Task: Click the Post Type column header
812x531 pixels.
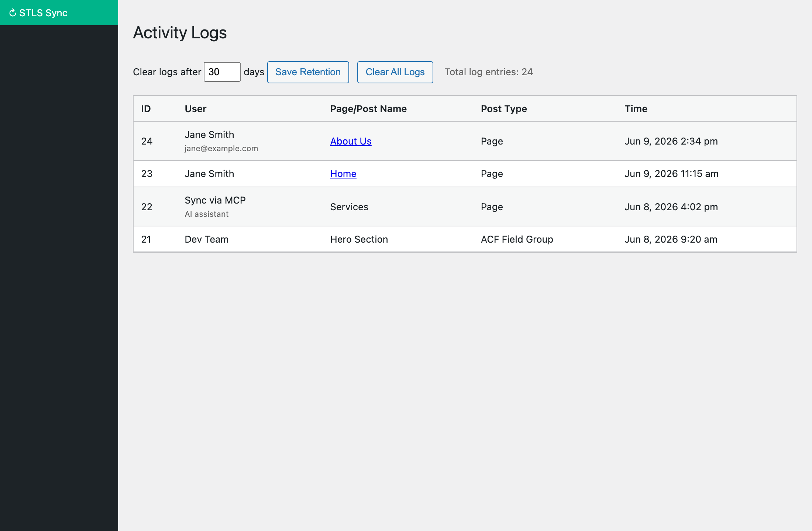Action: 504,109
